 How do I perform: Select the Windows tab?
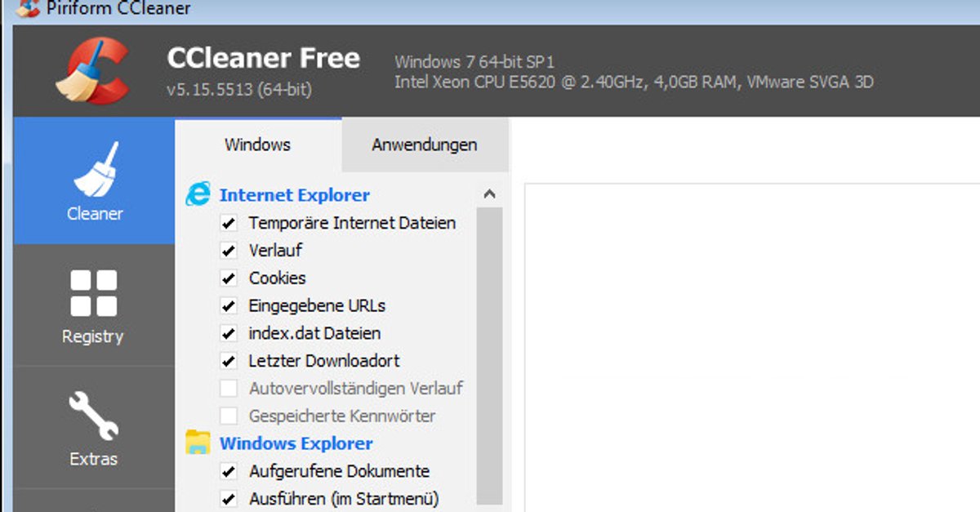coord(257,145)
